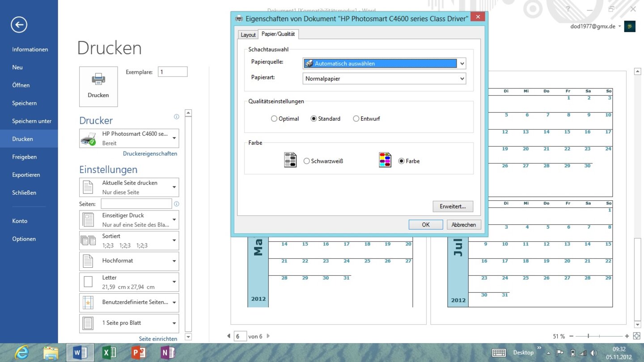The height and width of the screenshot is (362, 644).
Task: Click the zoom to page icon
Action: (x=637, y=336)
